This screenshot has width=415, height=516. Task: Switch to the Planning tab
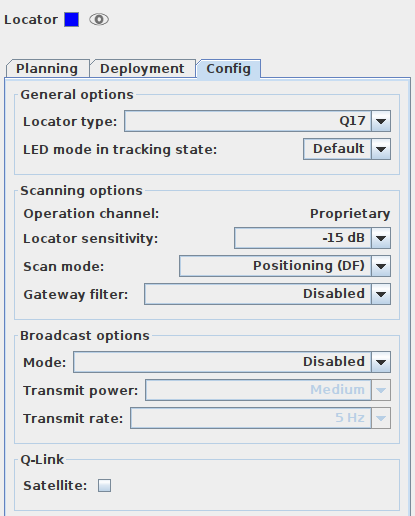point(47,69)
